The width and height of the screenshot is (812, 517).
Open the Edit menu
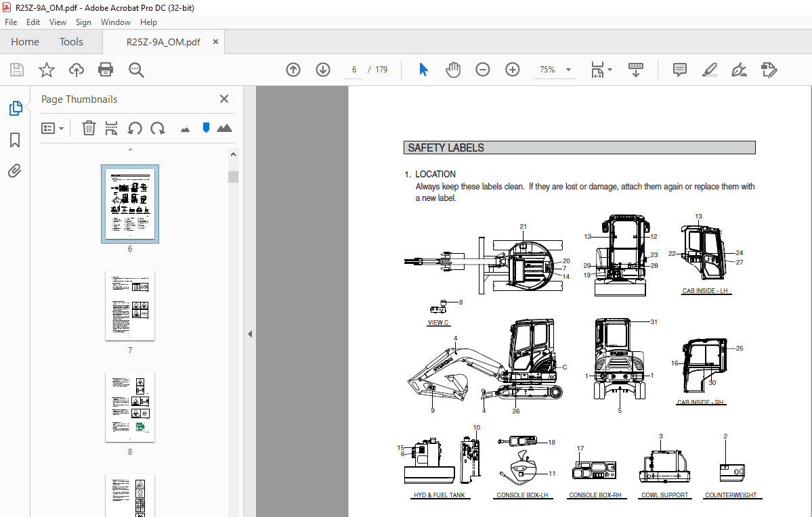coord(33,22)
